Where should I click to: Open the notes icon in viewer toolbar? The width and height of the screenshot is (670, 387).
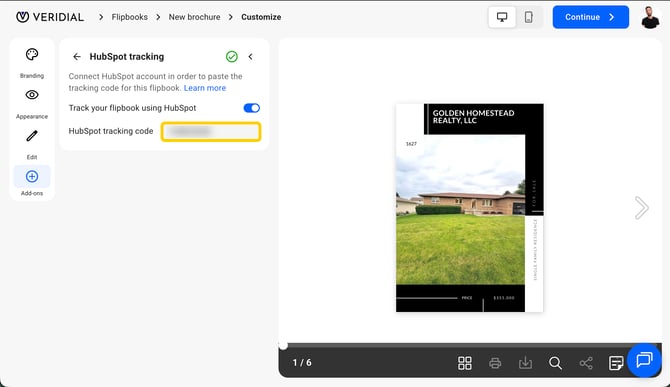616,363
